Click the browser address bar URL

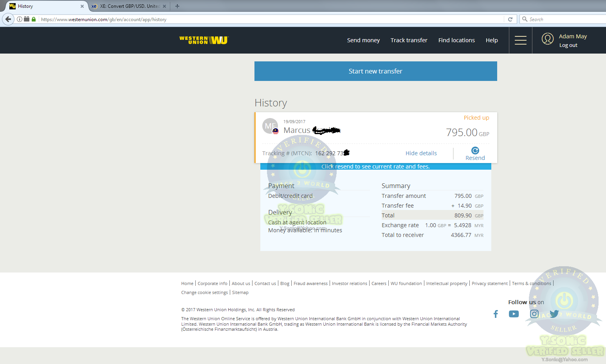104,20
